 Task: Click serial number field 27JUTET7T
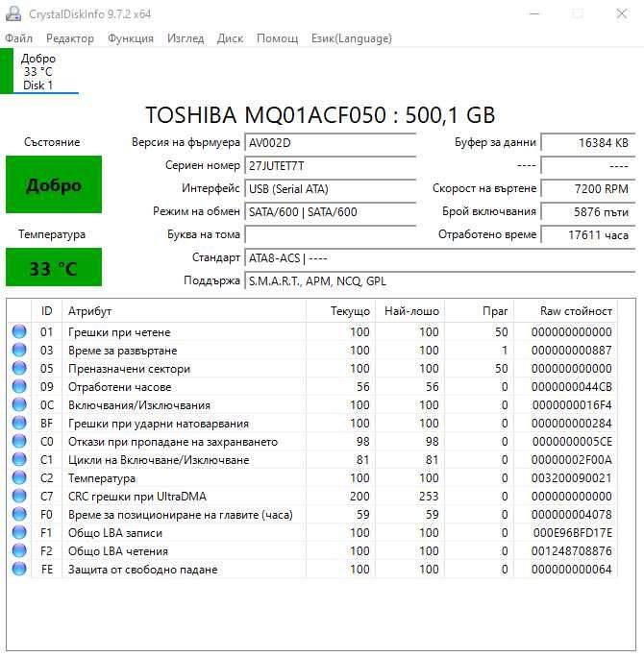point(331,166)
